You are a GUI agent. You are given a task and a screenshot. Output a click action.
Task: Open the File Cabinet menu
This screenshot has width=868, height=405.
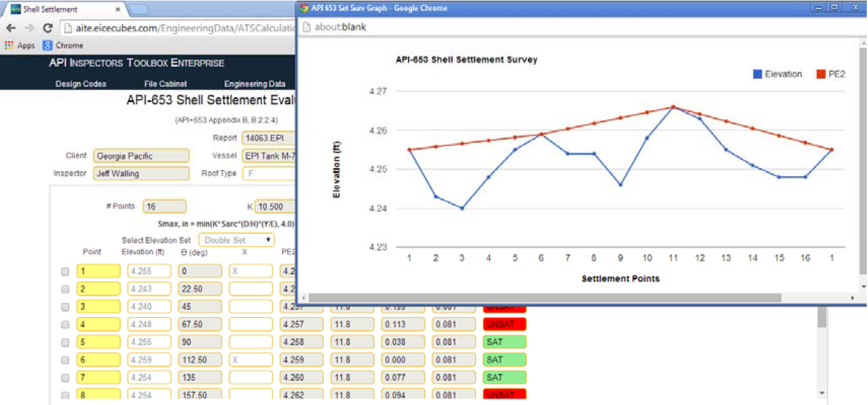coord(165,84)
